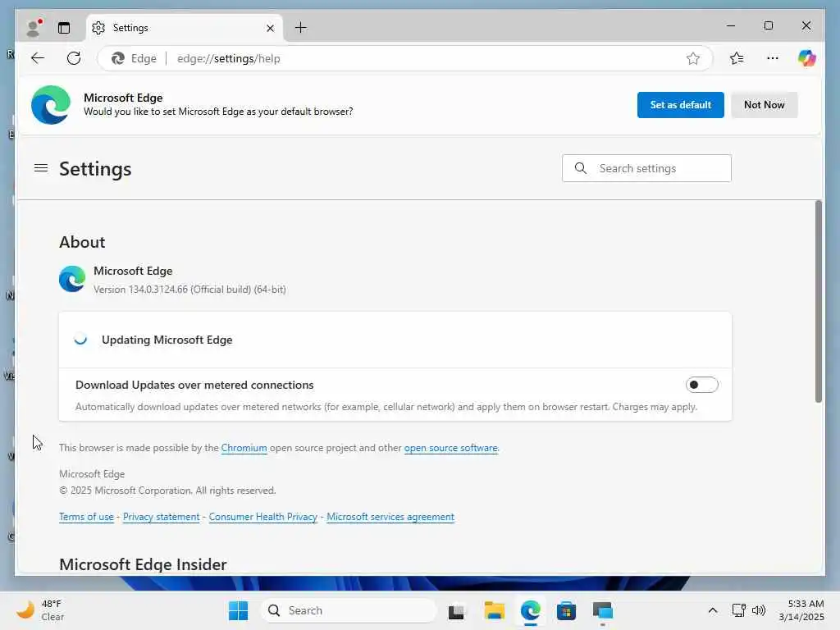
Task: Open the Favorites list icon
Action: tap(737, 58)
